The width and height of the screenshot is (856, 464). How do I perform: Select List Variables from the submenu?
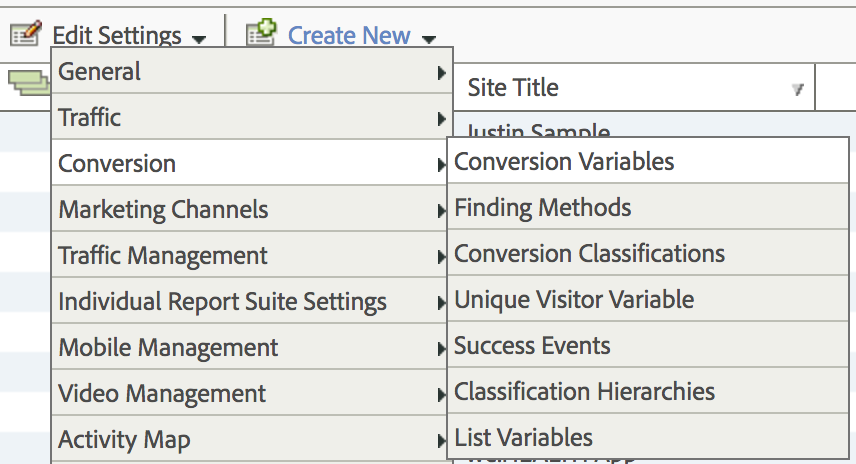click(x=523, y=438)
